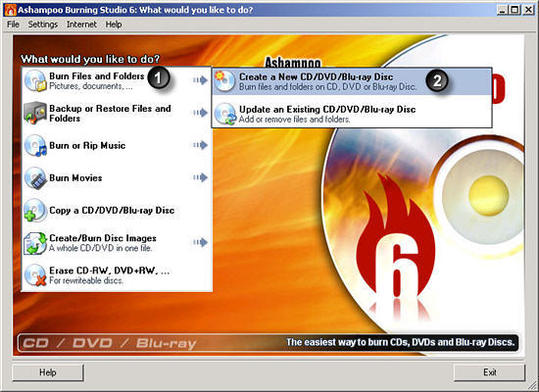The width and height of the screenshot is (539, 392).
Task: Click the Create a New Disc icon
Action: coord(224,81)
